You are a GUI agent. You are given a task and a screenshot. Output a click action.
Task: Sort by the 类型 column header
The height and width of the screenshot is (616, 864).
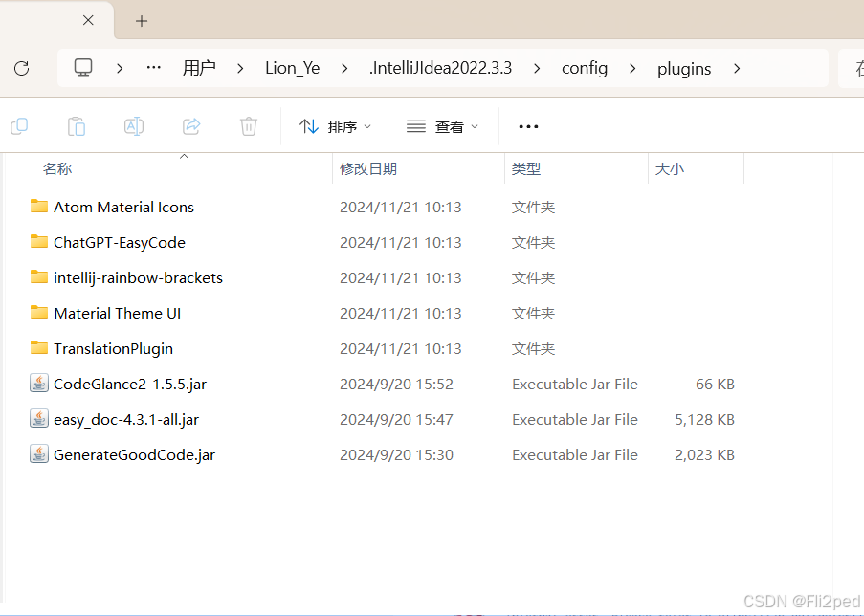point(525,168)
